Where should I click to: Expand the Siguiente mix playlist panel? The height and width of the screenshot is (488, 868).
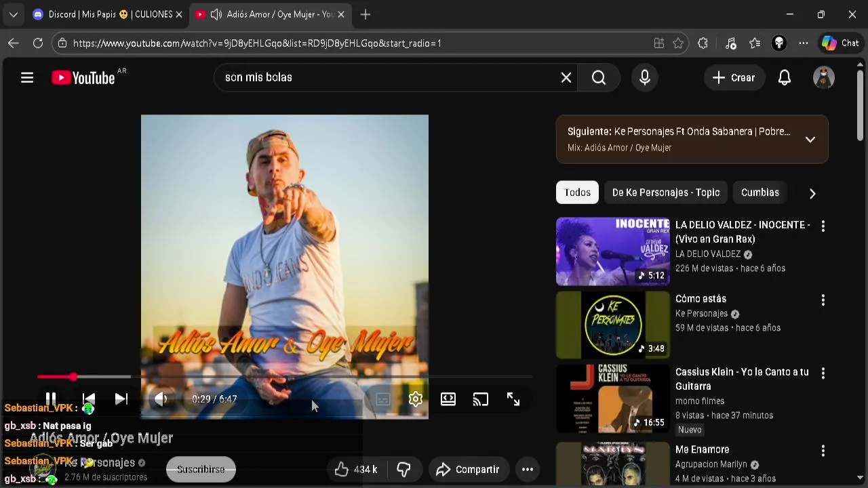pyautogui.click(x=810, y=140)
